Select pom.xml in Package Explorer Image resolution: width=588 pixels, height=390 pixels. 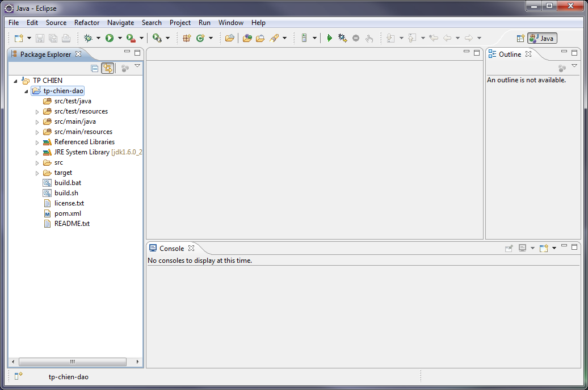coord(68,213)
